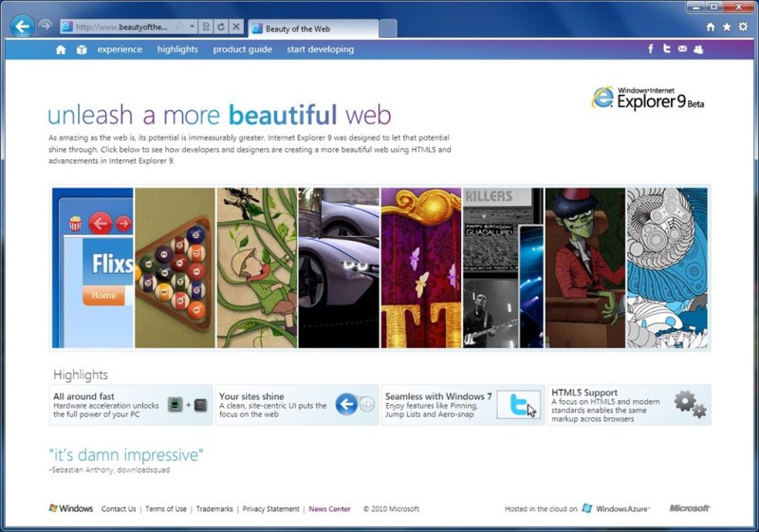Switch to the Beauty of the Web tab
759x532 pixels.
[x=313, y=28]
